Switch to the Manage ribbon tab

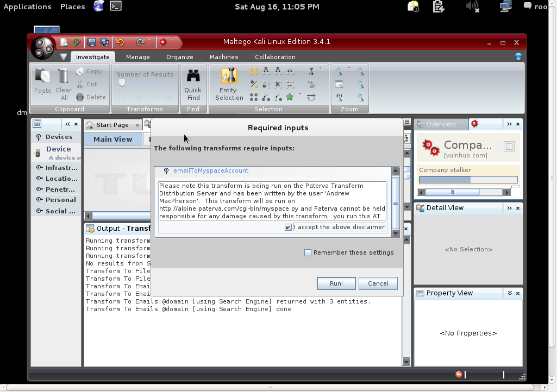[138, 57]
